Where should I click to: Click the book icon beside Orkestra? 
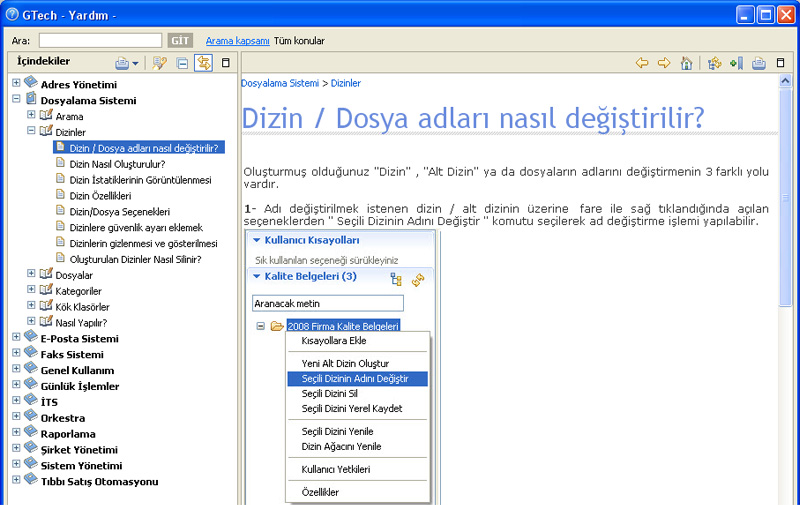(x=31, y=415)
